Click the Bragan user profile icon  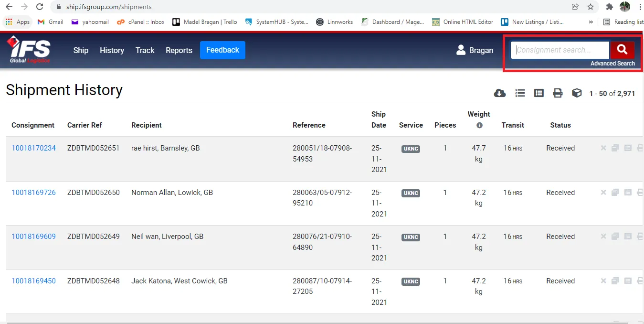[x=461, y=50]
